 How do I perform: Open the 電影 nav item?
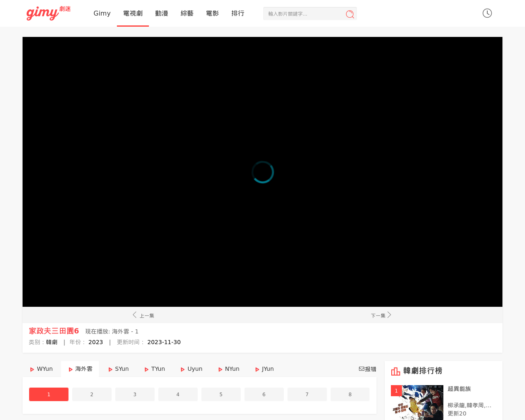pyautogui.click(x=212, y=13)
